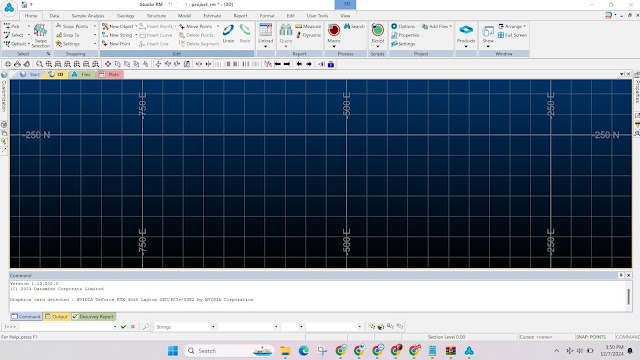Open Project Settings in ribbon
The image size is (640, 360).
pyautogui.click(x=403, y=44)
